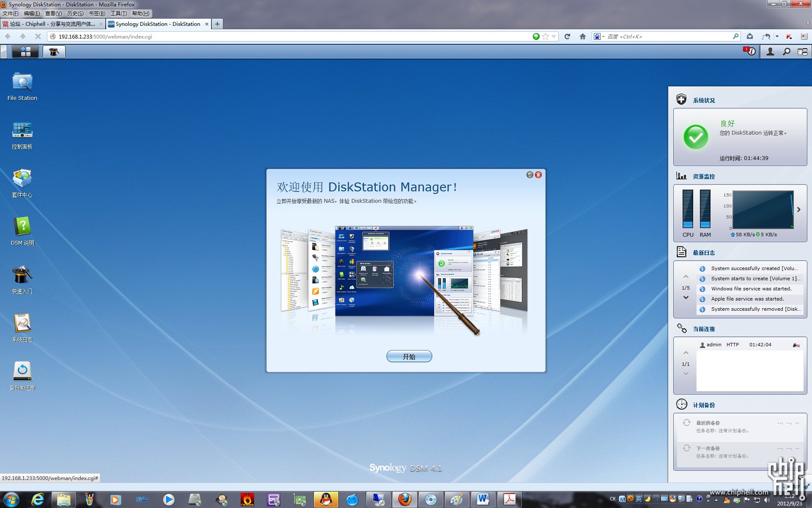
Task: Switch to Chiphell forum tab
Action: (x=53, y=24)
